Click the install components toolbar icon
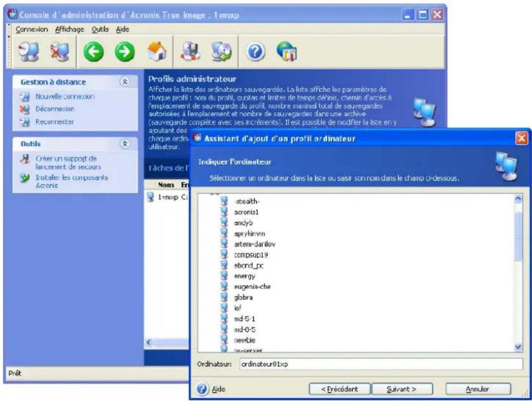Screen dimensions: 532x401 (x=221, y=52)
